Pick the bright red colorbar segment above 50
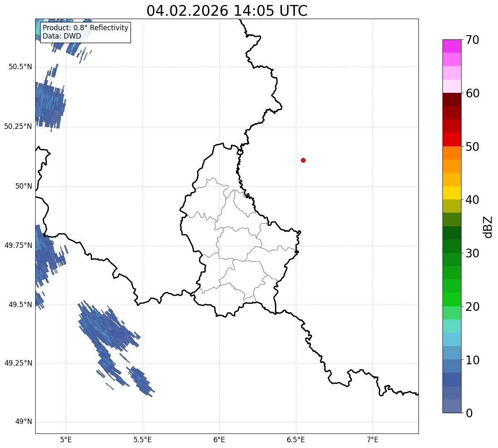 tap(452, 140)
